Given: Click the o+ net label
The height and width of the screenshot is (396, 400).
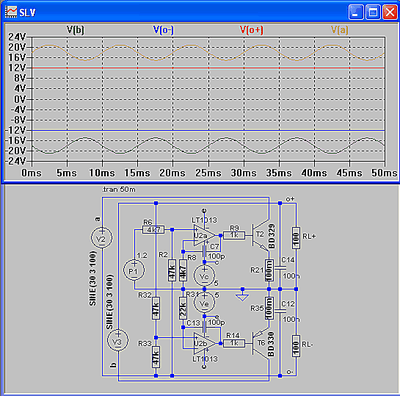Looking at the screenshot, I should tap(290, 199).
